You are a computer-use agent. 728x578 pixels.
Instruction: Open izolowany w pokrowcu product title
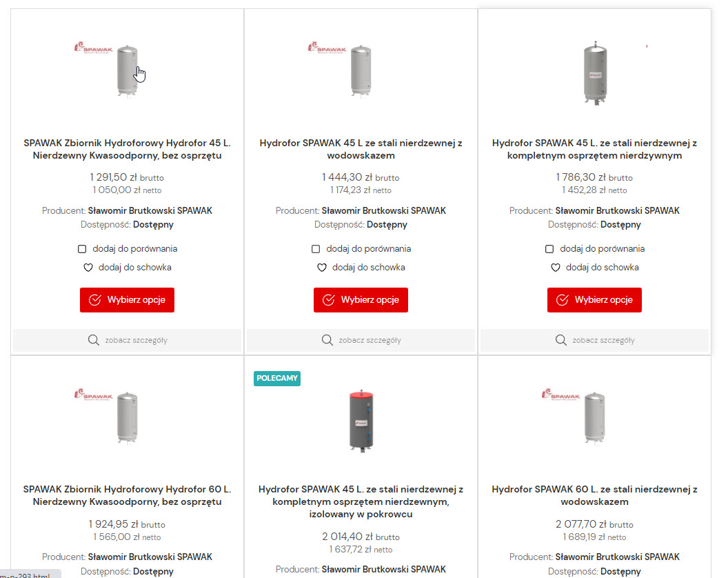pos(361,501)
